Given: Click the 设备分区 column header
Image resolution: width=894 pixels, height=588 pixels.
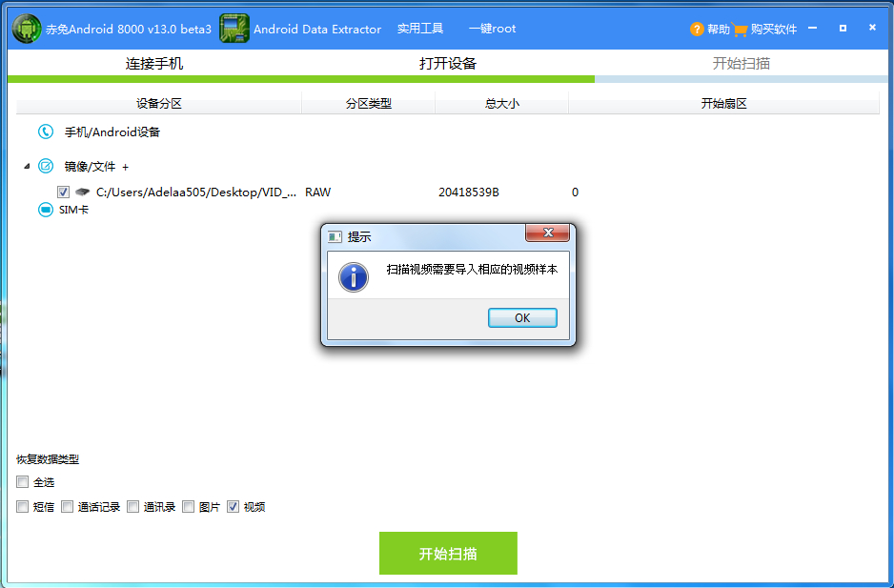Looking at the screenshot, I should (x=159, y=103).
